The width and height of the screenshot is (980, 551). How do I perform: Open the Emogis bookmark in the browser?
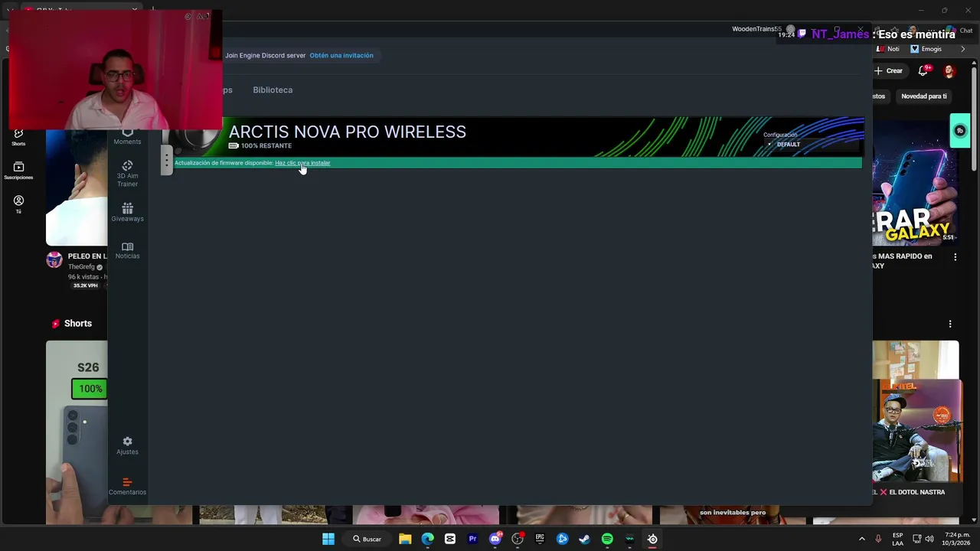tap(926, 49)
